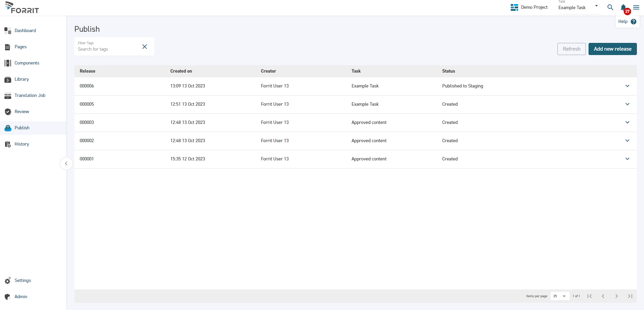This screenshot has width=644, height=310.
Task: Open Settings in the sidebar
Action: pos(23,281)
